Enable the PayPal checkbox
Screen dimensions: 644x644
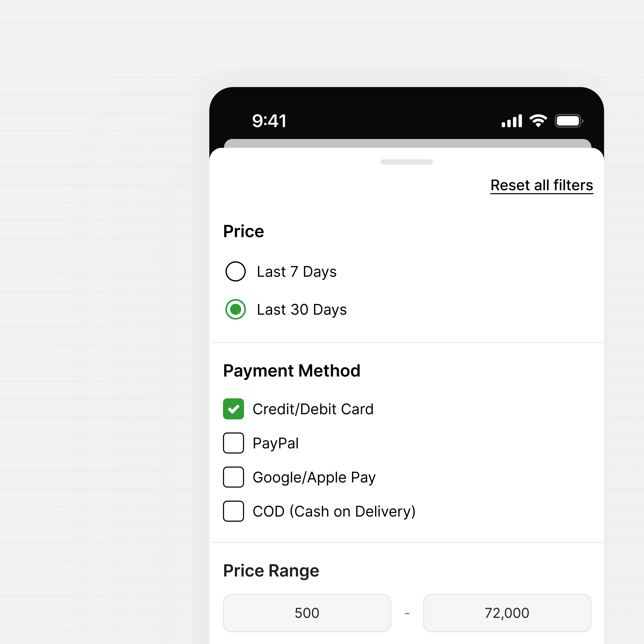click(233, 443)
